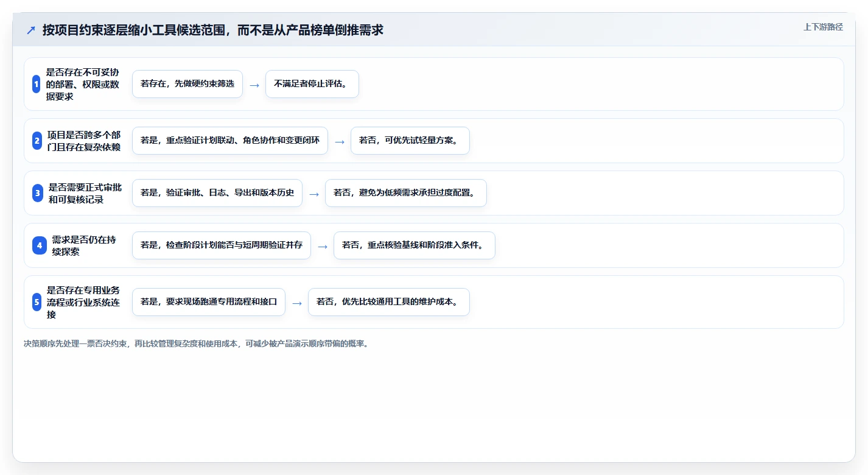
Task: Click question 需求是否仍在持续探索
Action: click(x=84, y=245)
